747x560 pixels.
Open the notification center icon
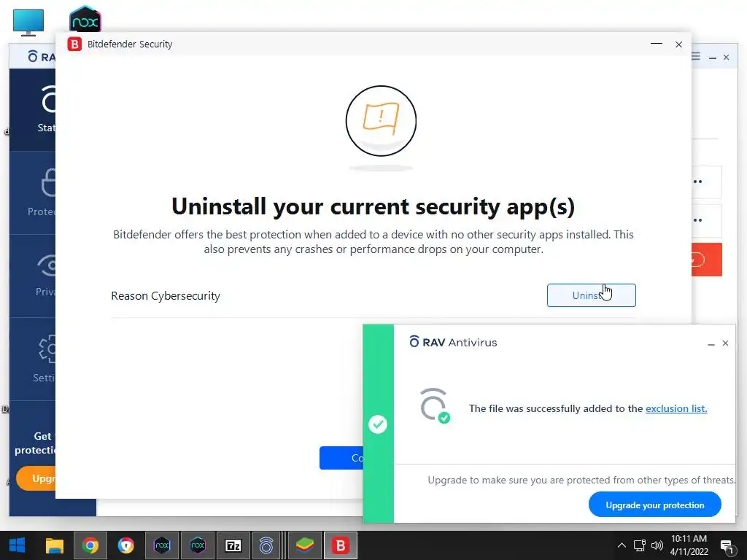[x=727, y=546]
